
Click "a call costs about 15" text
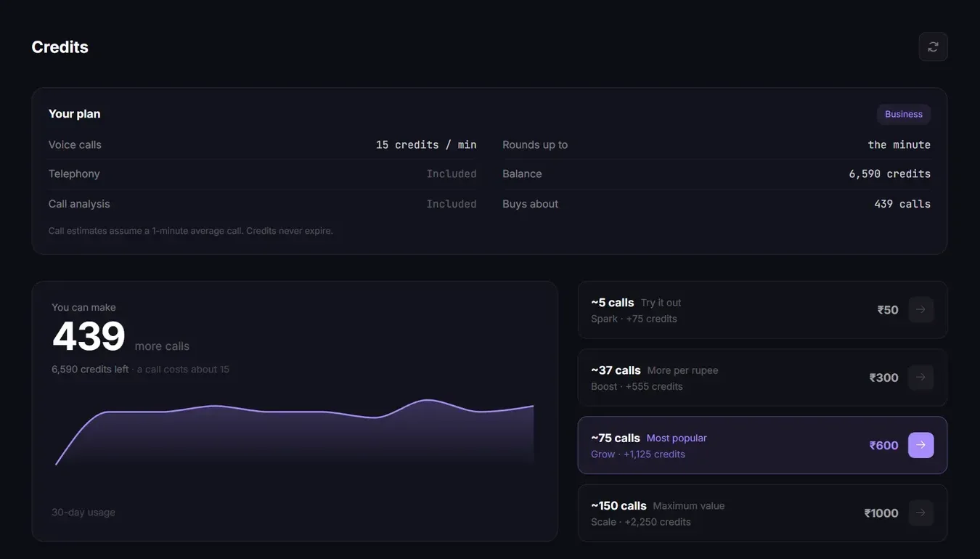point(183,370)
